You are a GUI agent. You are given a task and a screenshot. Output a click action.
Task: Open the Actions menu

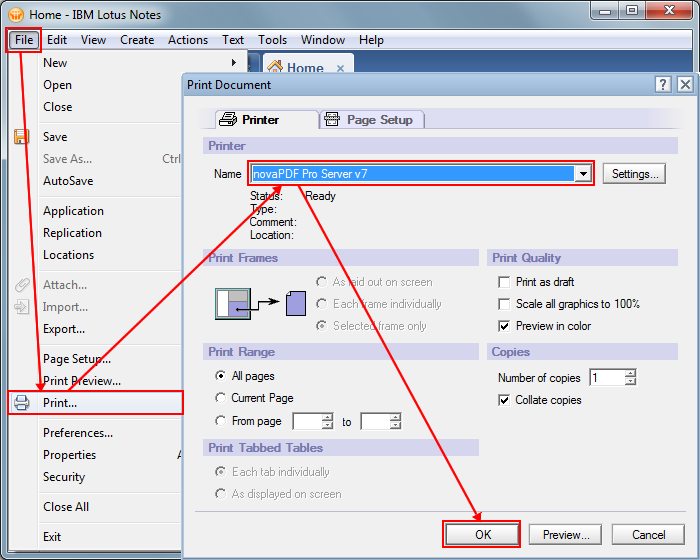point(188,40)
